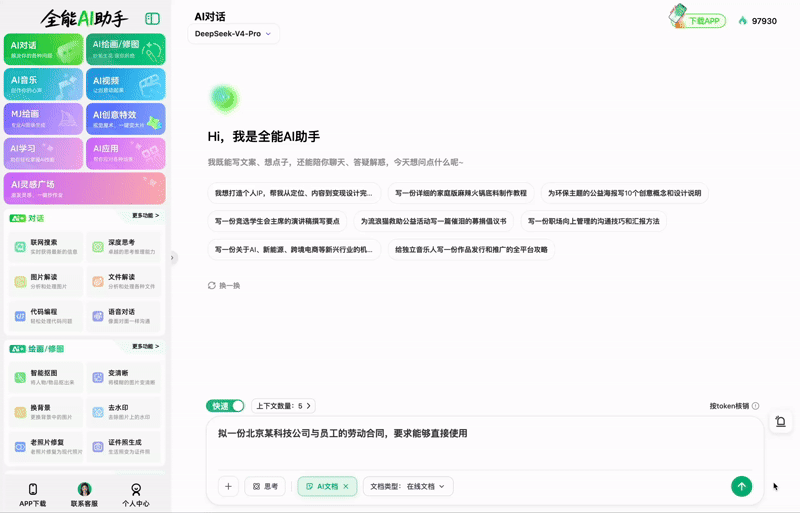Choose the 我想打造个人IP prompt suggestion
Image resolution: width=800 pixels, height=513 pixels.
(x=294, y=193)
